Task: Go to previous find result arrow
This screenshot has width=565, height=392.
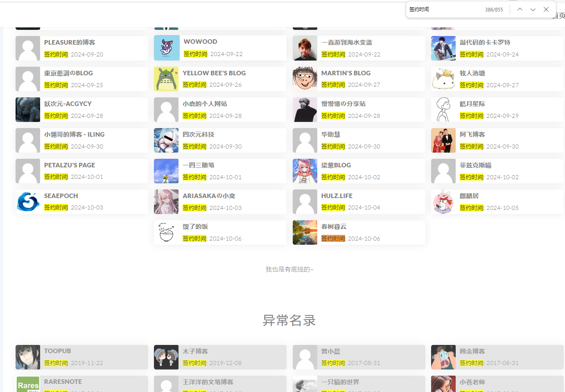Action: 520,9
